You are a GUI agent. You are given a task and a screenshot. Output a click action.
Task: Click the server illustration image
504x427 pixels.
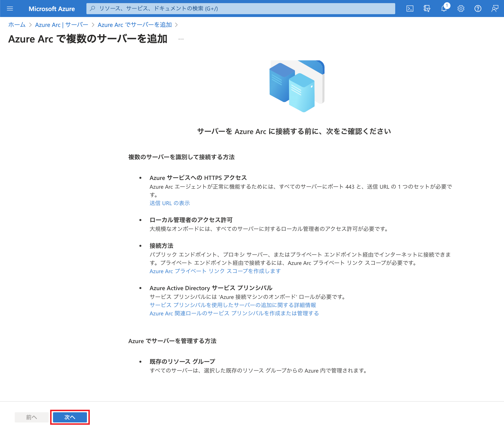pyautogui.click(x=297, y=86)
